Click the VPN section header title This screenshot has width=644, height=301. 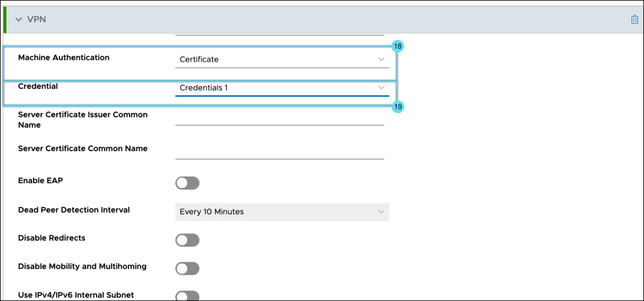click(x=36, y=20)
